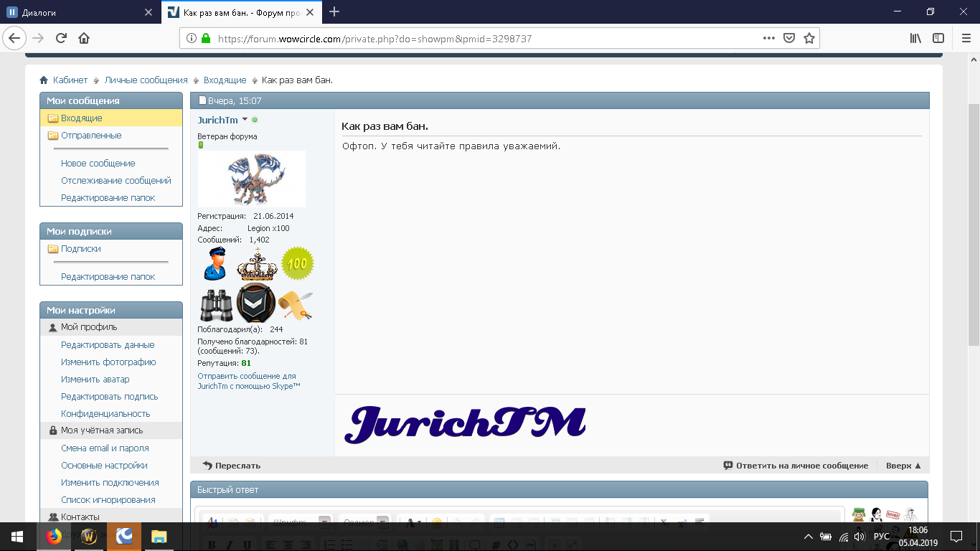Click the home icon in forum breadcrumb

coord(44,80)
